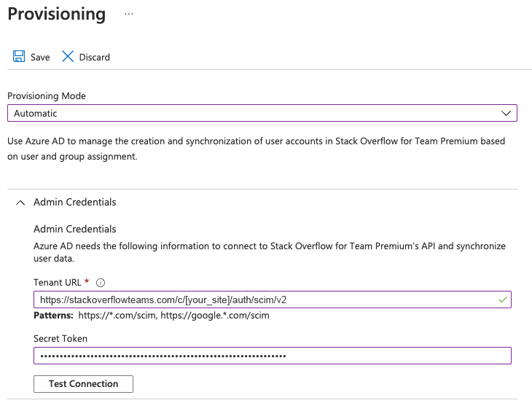Click the Provisioning page heading
Screen dimensions: 532x403
56,14
